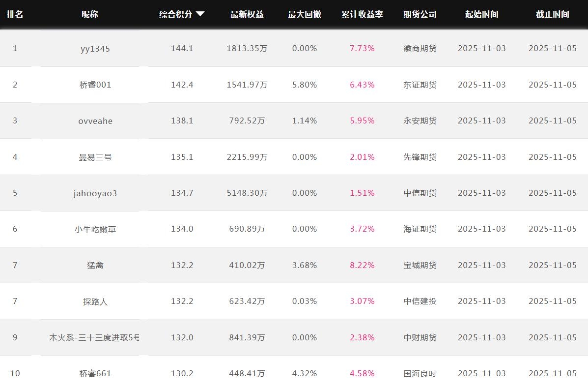The image size is (588, 390).
Task: Click the 截止时间 column header
Action: 553,15
